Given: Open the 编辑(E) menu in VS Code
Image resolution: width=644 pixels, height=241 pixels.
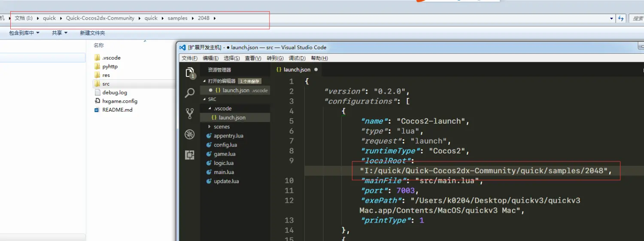Looking at the screenshot, I should pos(210,58).
